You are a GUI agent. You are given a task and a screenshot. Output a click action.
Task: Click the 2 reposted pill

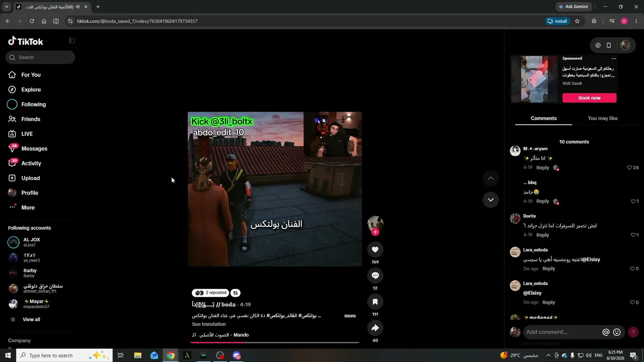[210, 293]
